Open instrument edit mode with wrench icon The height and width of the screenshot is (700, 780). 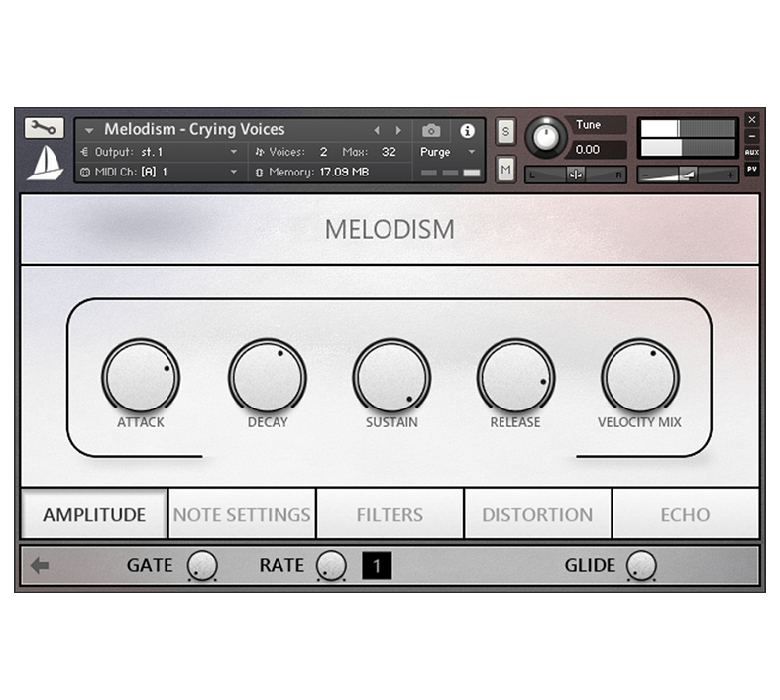(44, 128)
